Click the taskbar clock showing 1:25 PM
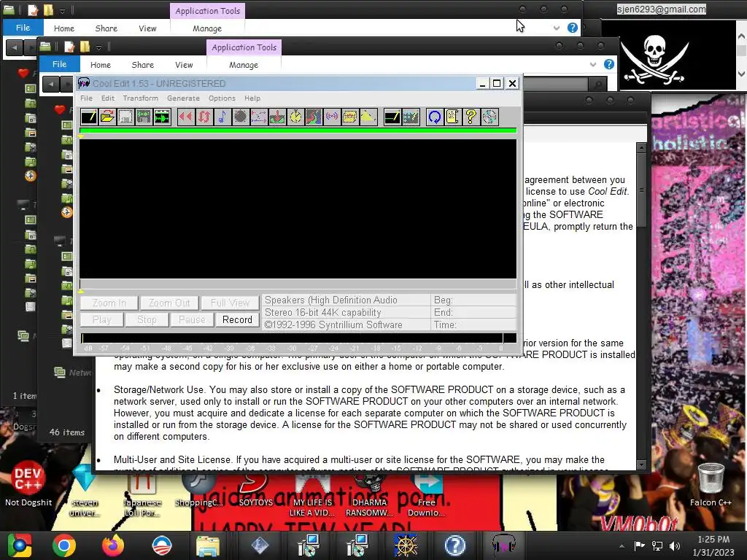The width and height of the screenshot is (747, 560). 713,545
